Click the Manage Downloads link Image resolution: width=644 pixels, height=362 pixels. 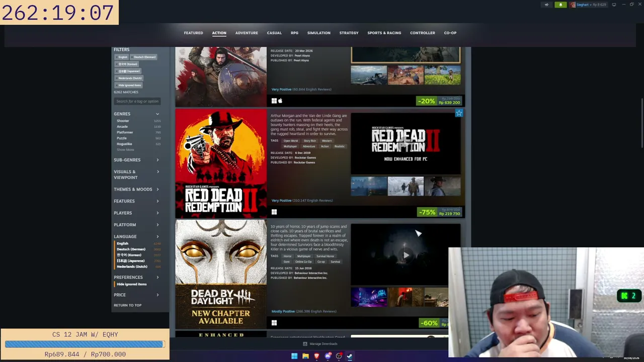click(324, 344)
